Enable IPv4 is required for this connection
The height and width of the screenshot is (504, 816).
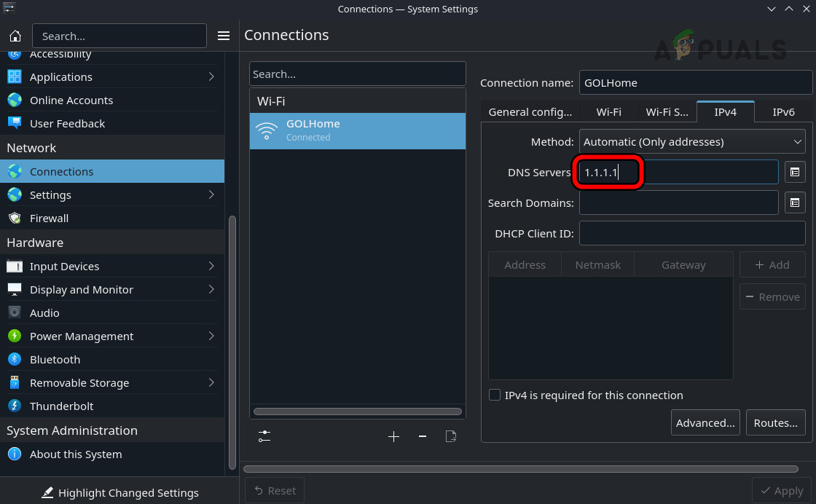pyautogui.click(x=495, y=395)
